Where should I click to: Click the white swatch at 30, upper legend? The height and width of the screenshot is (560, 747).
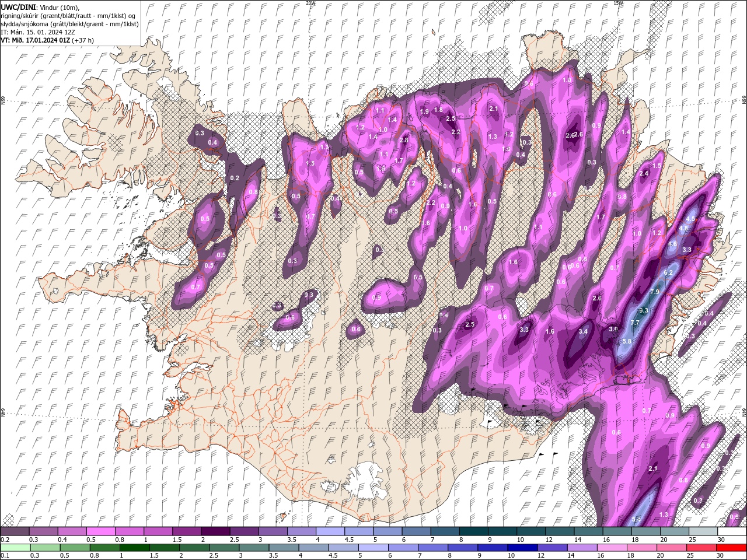732,531
